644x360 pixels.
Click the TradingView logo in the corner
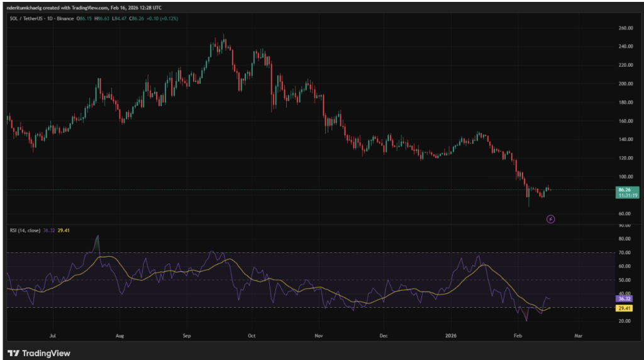pyautogui.click(x=39, y=353)
